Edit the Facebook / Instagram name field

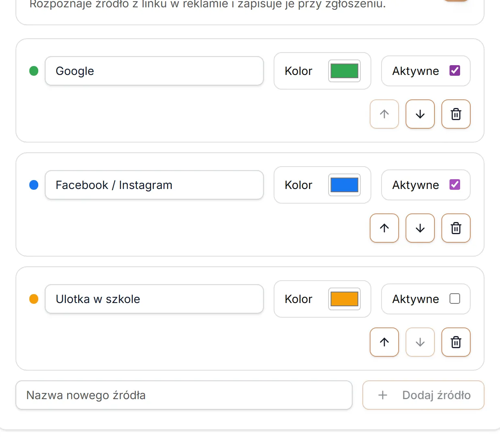[x=154, y=185]
